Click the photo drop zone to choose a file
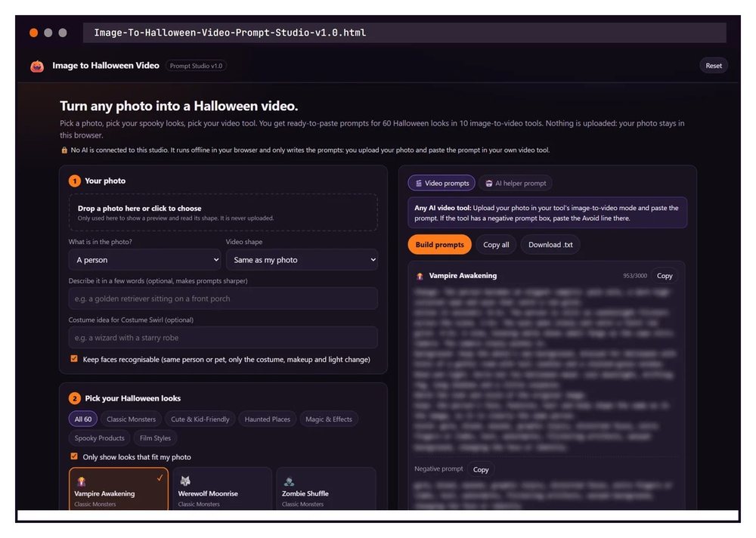This screenshot has height=538, width=756. 223,212
